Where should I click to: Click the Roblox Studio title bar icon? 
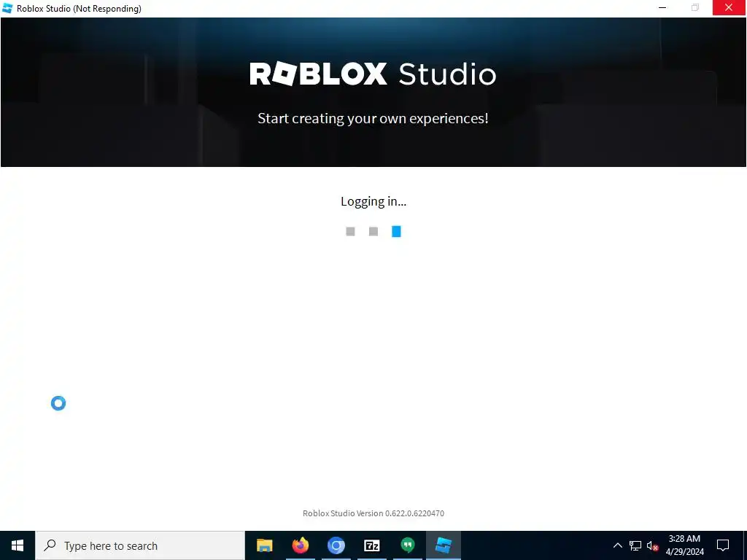click(7, 8)
